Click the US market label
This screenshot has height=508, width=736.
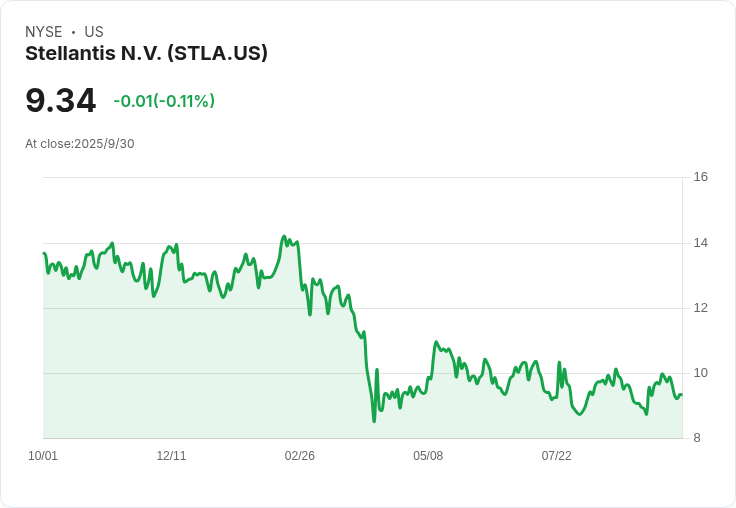click(x=94, y=31)
